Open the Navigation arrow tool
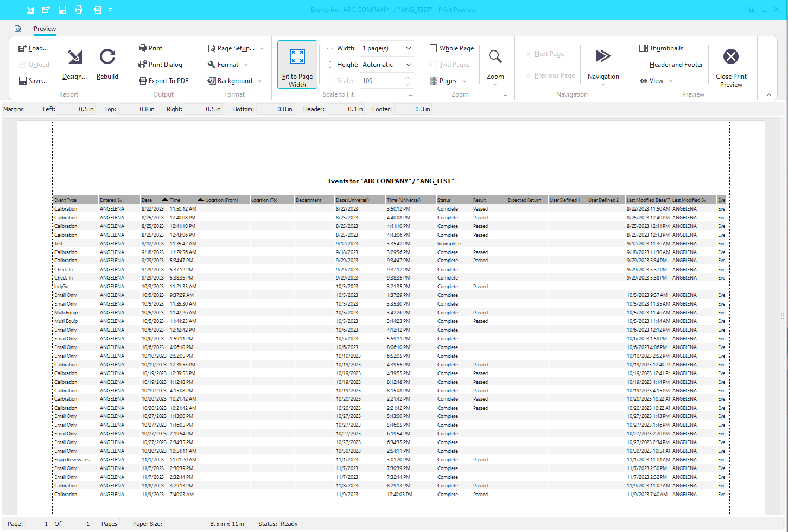The height and width of the screenshot is (532, 788). 603,57
